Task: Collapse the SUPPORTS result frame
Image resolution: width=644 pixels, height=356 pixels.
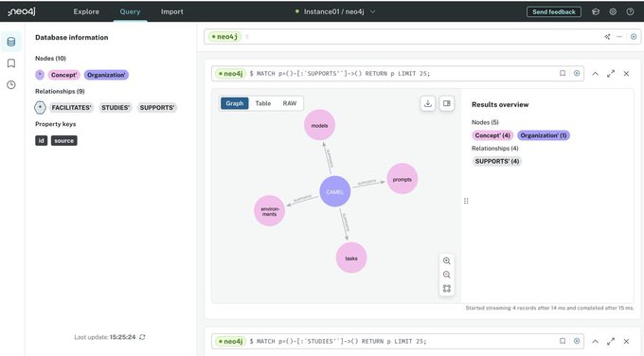Action: click(595, 74)
